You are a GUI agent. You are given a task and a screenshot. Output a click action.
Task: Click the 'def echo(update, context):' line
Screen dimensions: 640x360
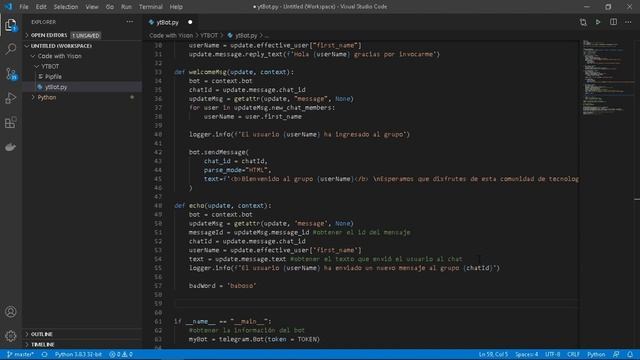pos(223,205)
